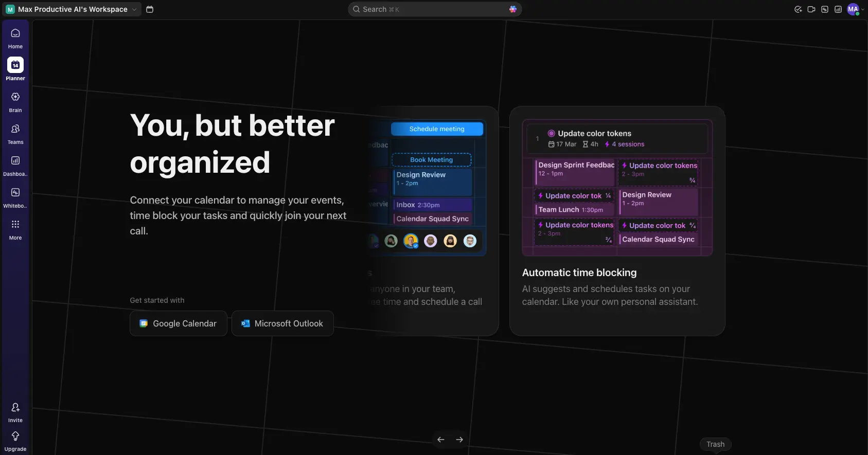Go to the next slide with the right arrow
Screen dimensions: 868x455
pyautogui.click(x=459, y=440)
